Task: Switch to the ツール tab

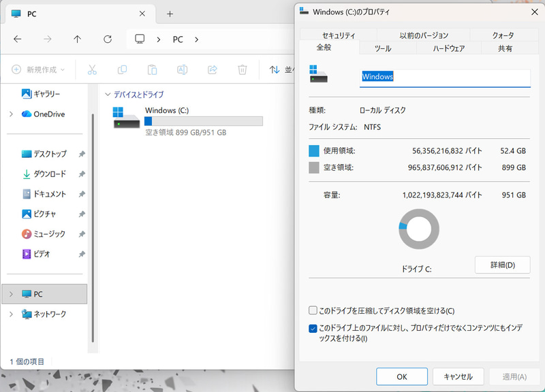Action: tap(381, 48)
